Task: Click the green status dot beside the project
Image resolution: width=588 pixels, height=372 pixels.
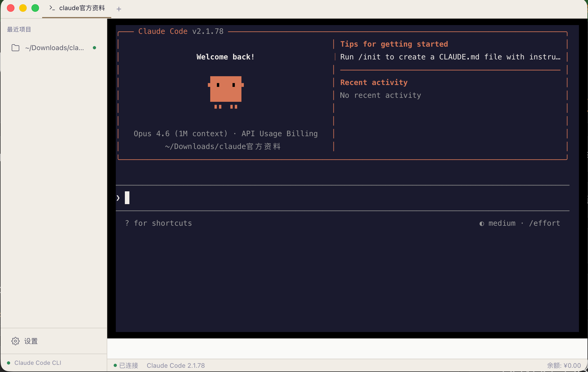Action: [94, 48]
